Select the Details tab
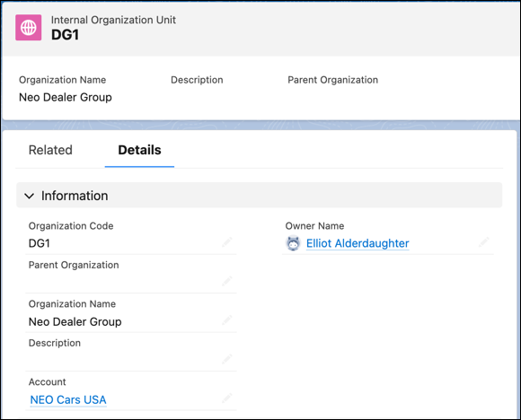Screen dimensions: 521x420 pos(139,150)
